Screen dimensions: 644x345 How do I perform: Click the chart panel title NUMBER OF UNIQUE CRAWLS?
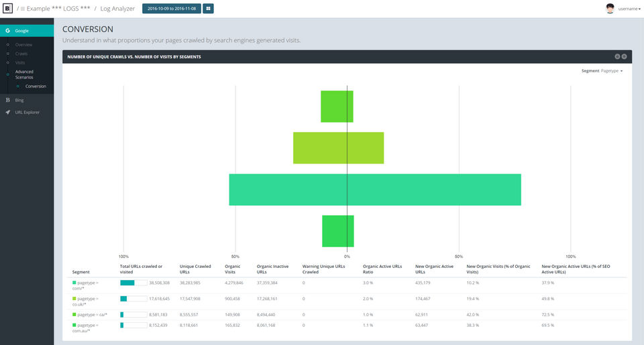point(134,57)
